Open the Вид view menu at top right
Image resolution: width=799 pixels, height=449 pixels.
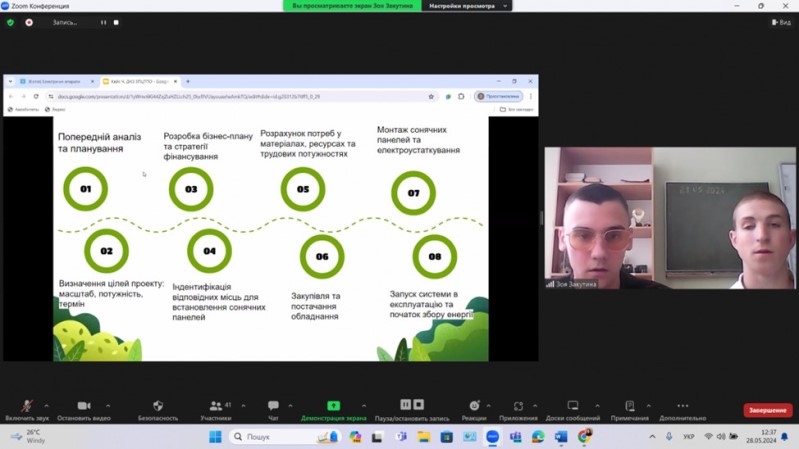[x=781, y=22]
